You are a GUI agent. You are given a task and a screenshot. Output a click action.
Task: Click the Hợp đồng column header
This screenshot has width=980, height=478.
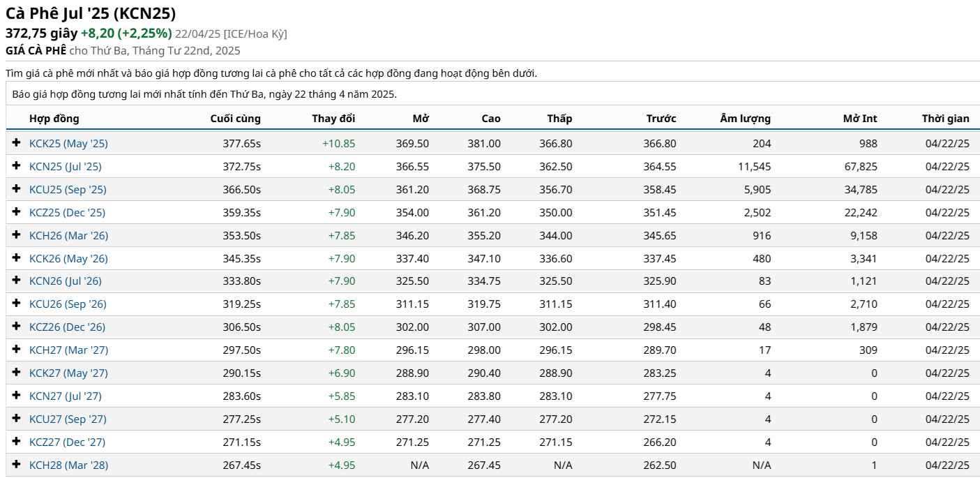tap(54, 119)
